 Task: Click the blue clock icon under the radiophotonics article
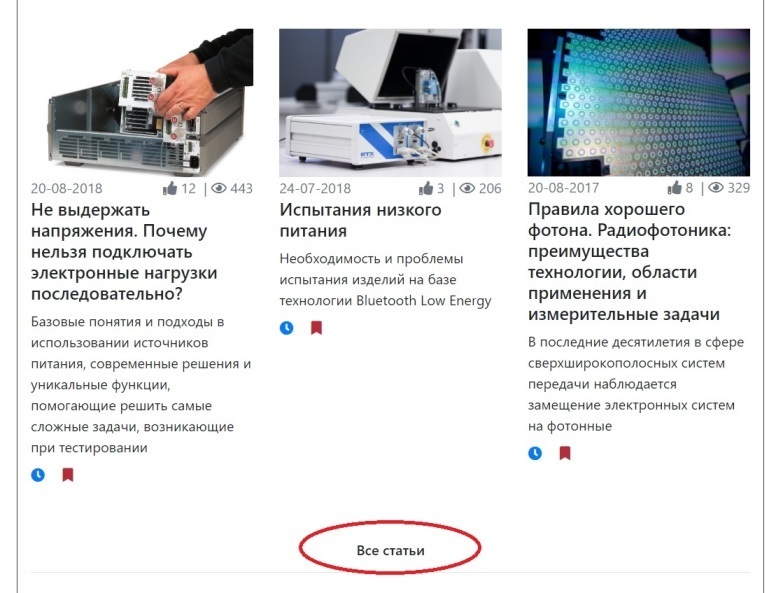(x=535, y=453)
